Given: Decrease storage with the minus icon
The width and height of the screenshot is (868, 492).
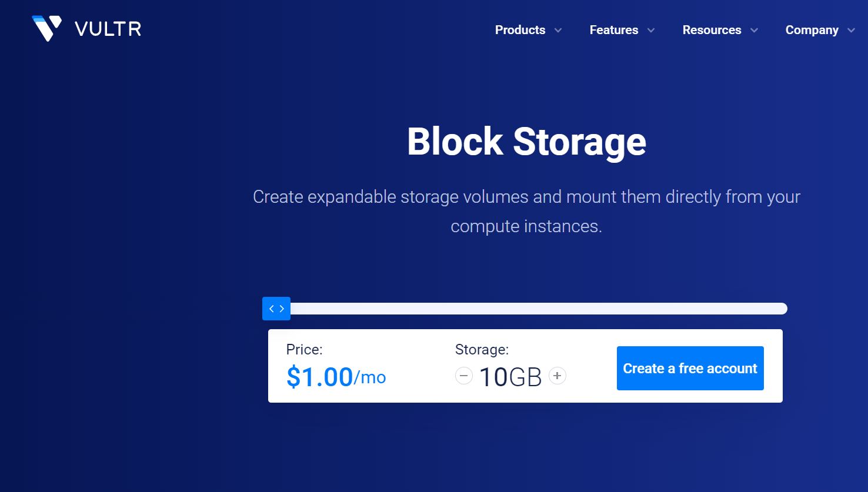Looking at the screenshot, I should [x=464, y=376].
